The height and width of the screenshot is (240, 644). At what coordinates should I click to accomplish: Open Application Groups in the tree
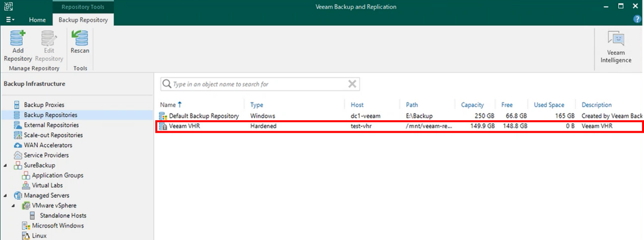tap(58, 175)
